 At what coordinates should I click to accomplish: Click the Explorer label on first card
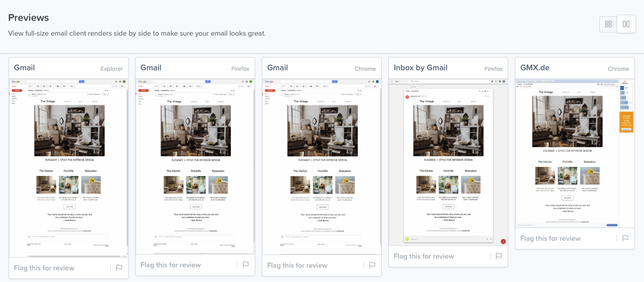pyautogui.click(x=111, y=69)
